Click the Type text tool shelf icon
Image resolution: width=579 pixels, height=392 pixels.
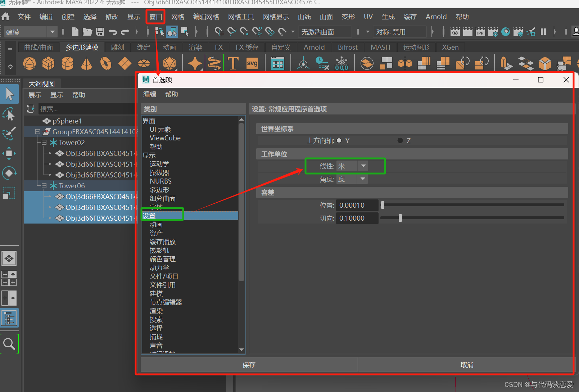coord(233,64)
